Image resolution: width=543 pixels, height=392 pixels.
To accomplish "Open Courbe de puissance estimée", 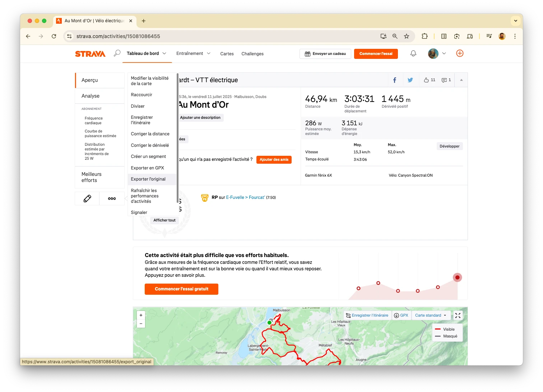I will coord(101,134).
